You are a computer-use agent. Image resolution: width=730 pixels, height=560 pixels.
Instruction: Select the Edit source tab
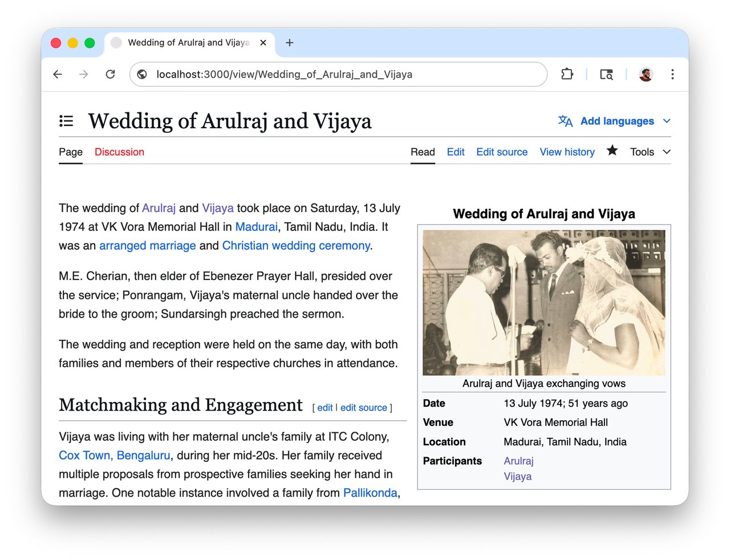(502, 152)
